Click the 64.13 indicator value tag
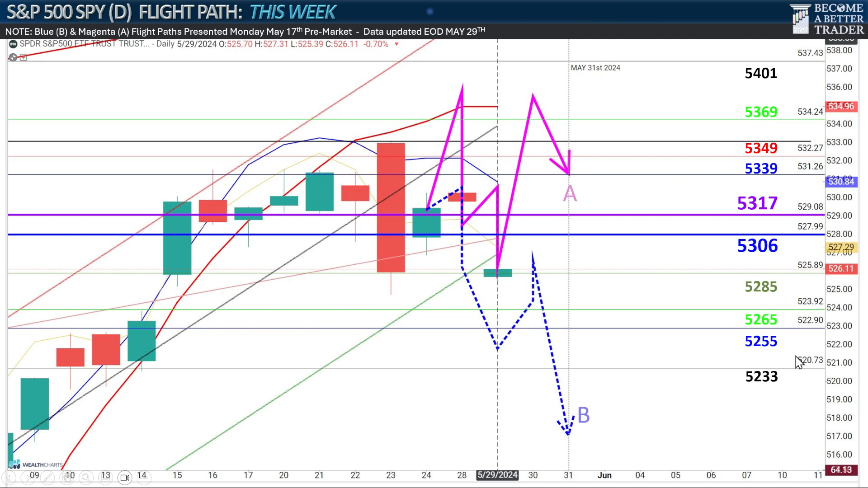This screenshot has height=488, width=868. coord(841,470)
